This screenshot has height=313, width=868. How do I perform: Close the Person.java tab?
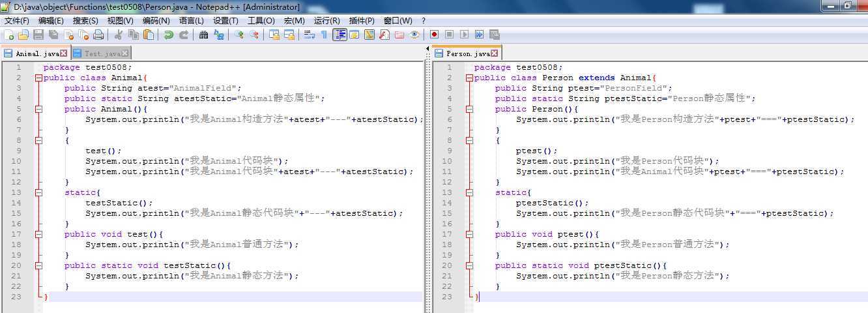coord(494,53)
